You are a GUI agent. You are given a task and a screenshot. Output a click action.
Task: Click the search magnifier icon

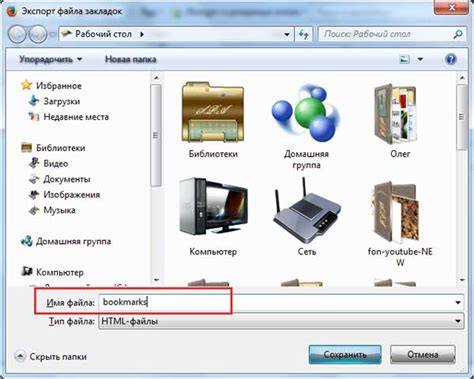(x=458, y=34)
